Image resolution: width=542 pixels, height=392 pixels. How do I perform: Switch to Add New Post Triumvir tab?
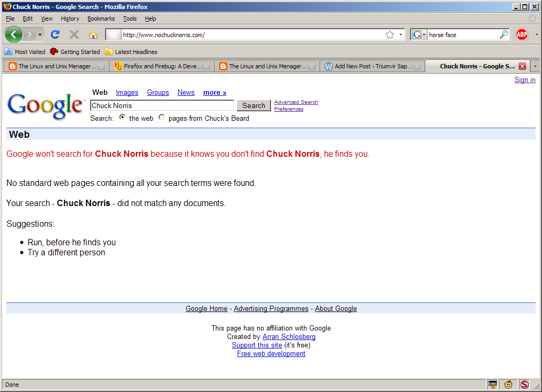click(x=372, y=66)
